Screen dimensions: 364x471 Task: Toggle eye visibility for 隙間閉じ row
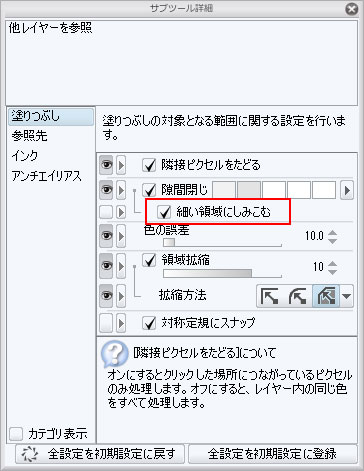[x=106, y=190]
